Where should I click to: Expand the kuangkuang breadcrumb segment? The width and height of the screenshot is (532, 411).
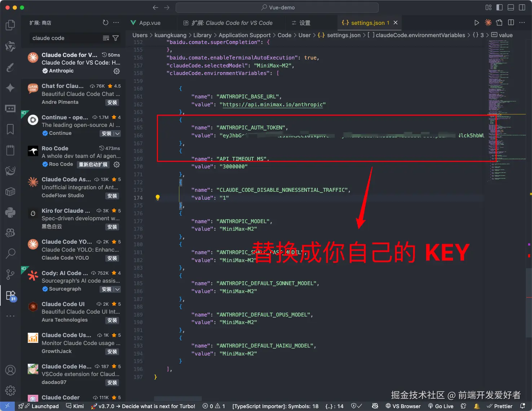click(x=170, y=35)
